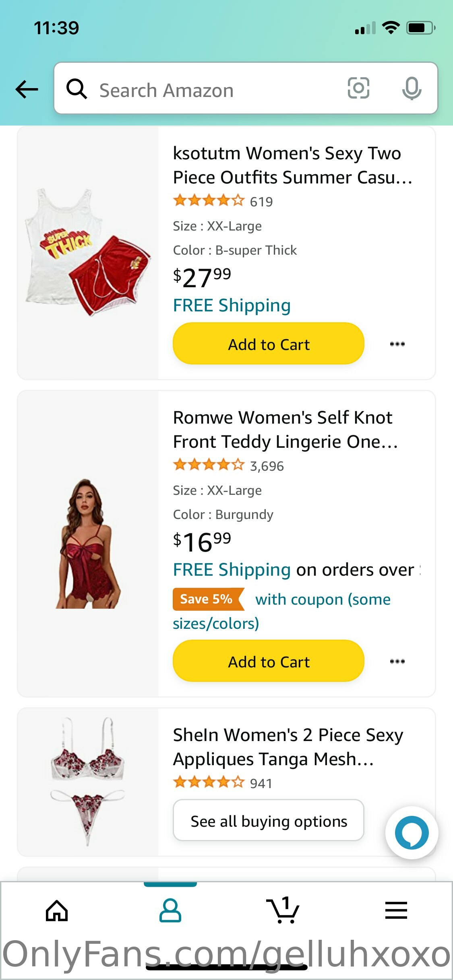Add ksotutm two piece outfit to cart
Screen dimensions: 453x980
(269, 344)
